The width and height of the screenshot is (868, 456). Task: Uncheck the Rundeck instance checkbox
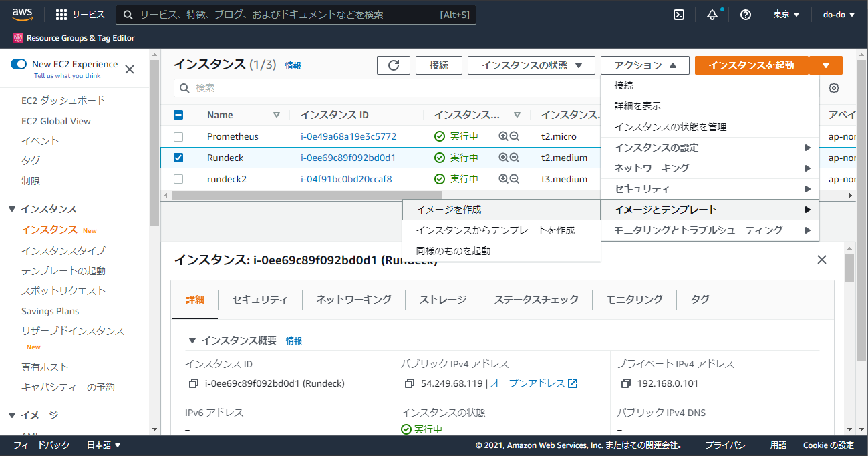pos(178,158)
